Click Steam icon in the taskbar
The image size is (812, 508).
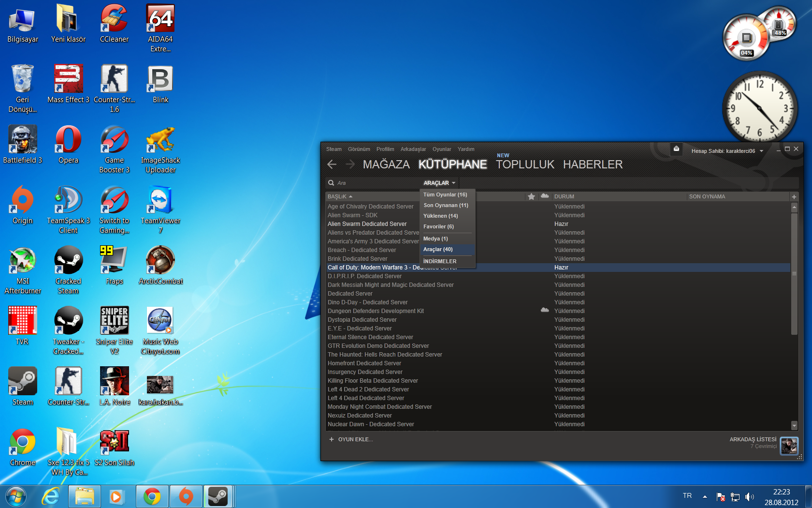[218, 496]
